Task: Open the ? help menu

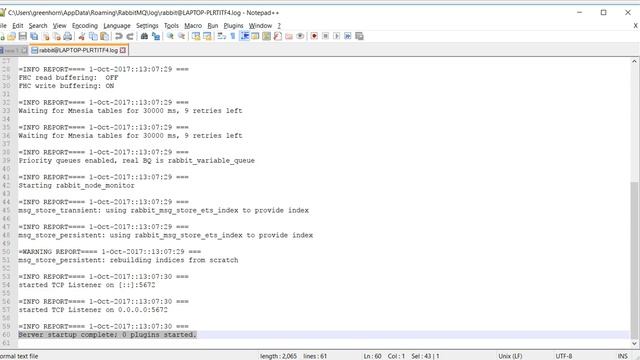Action: (x=279, y=25)
